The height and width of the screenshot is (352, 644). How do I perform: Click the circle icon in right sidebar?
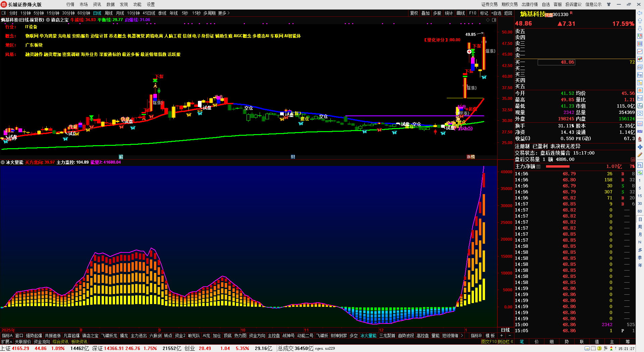click(640, 114)
